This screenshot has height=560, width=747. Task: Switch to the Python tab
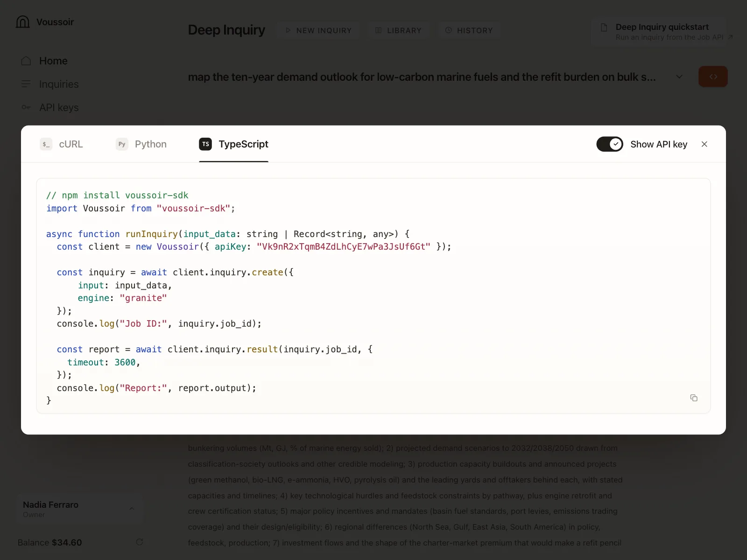[x=141, y=144]
